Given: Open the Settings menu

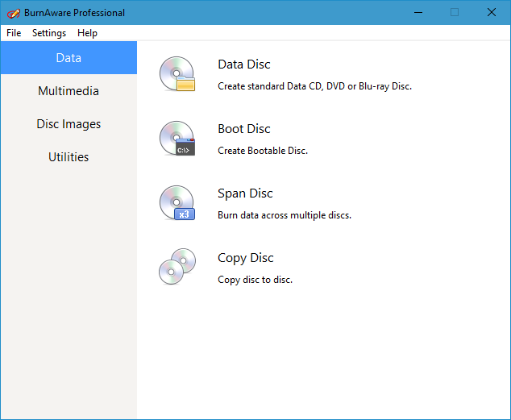Looking at the screenshot, I should click(49, 33).
